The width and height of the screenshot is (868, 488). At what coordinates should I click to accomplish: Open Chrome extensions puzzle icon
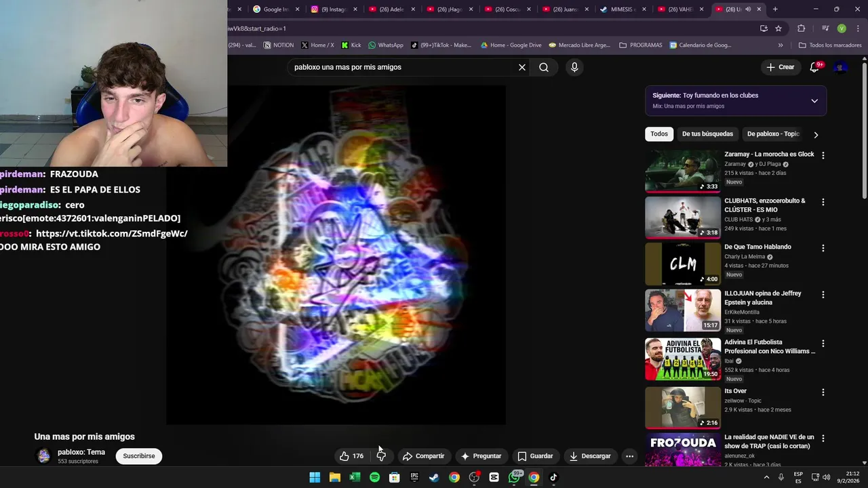click(x=802, y=28)
